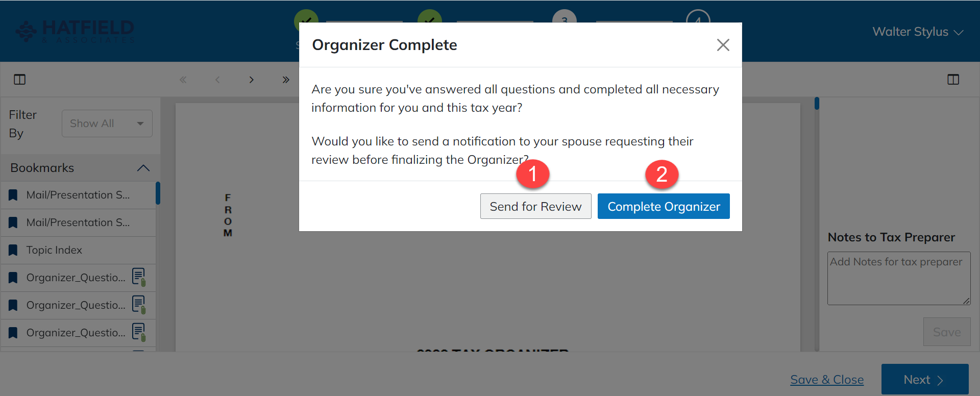Open Walter Stylus user menu
This screenshot has height=396, width=980.
(x=917, y=32)
